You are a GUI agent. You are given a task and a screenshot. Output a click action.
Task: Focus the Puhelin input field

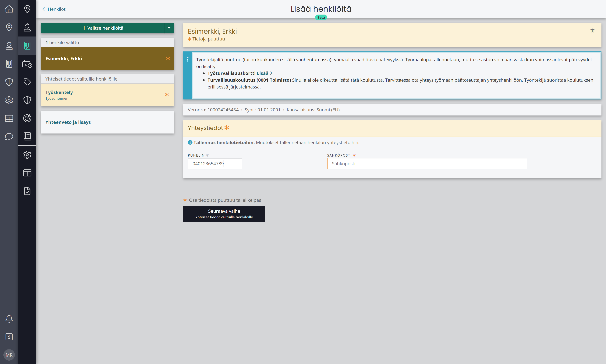tap(215, 164)
